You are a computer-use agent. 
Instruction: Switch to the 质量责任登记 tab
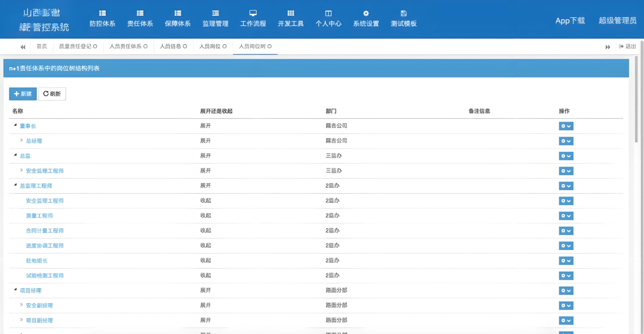[x=75, y=47]
